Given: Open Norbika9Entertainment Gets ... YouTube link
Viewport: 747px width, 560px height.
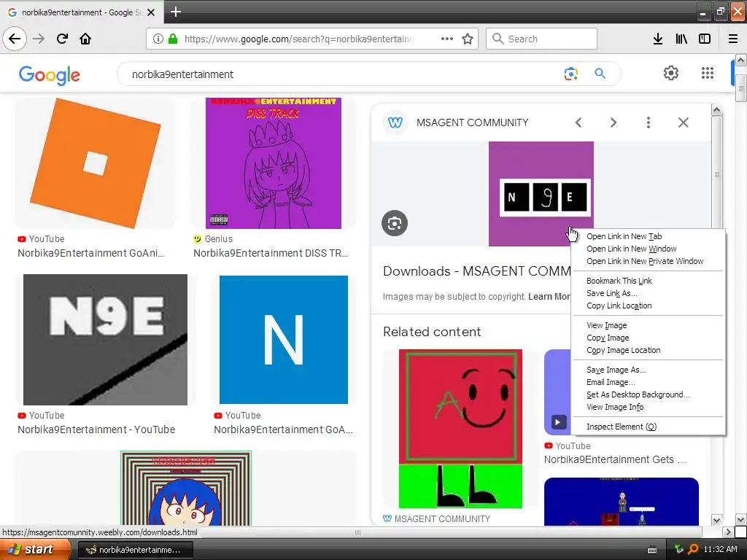Looking at the screenshot, I should click(x=615, y=459).
